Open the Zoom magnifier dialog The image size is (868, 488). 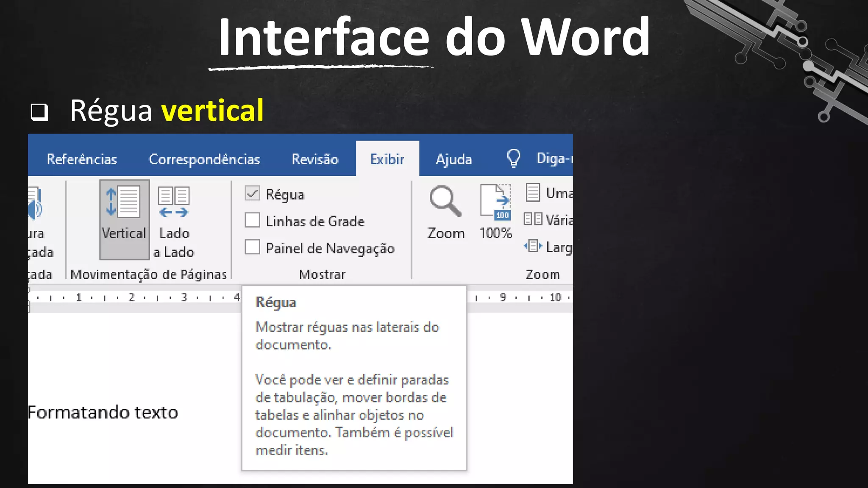445,213
